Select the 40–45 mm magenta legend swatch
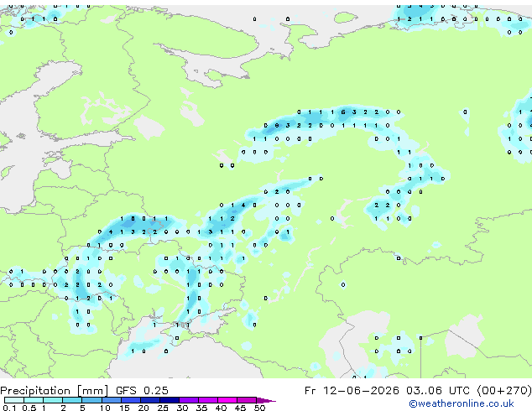Viewport: 532px width, 411px height. coord(227,400)
